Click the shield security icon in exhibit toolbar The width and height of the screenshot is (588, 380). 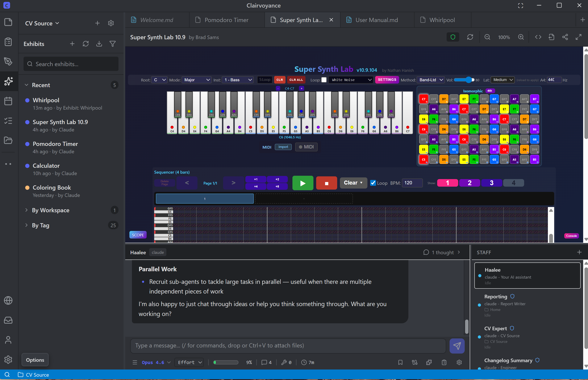453,37
